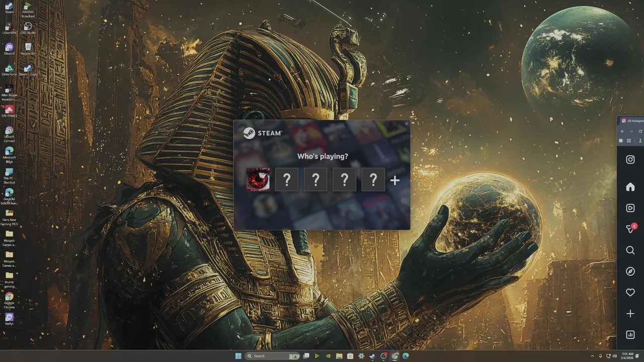Select the OBS Studio desktop icon
Image resolution: width=644 pixels, height=362 pixels.
pos(28,29)
